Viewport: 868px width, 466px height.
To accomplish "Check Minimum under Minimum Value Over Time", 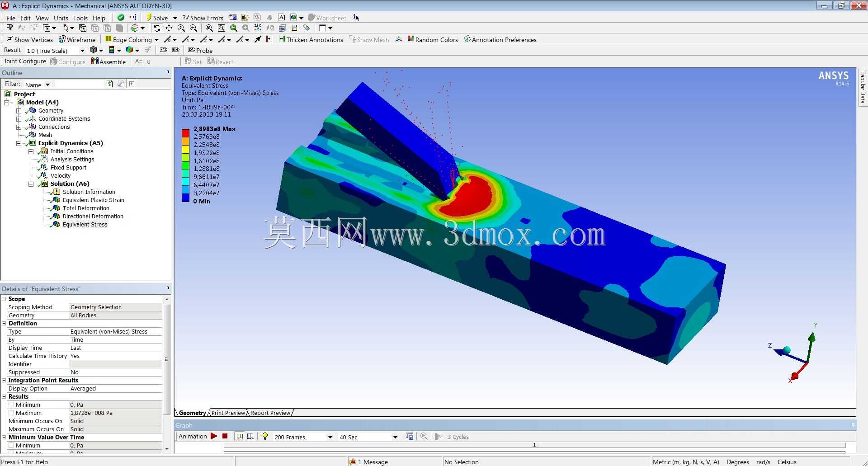I will point(12,445).
